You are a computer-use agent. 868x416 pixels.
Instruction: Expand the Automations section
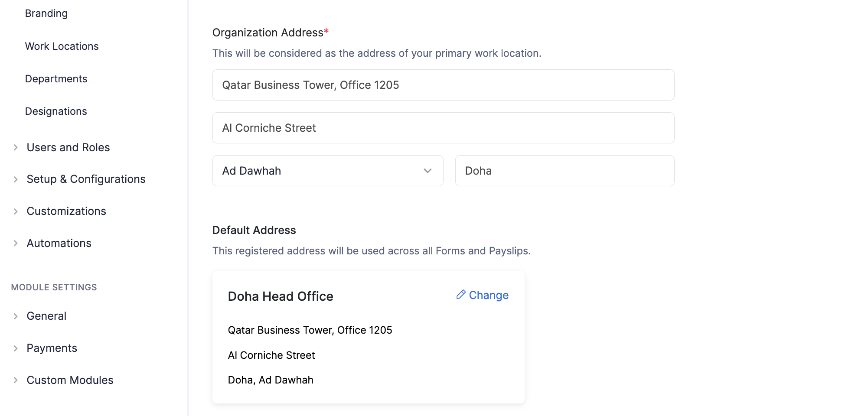pyautogui.click(x=59, y=243)
